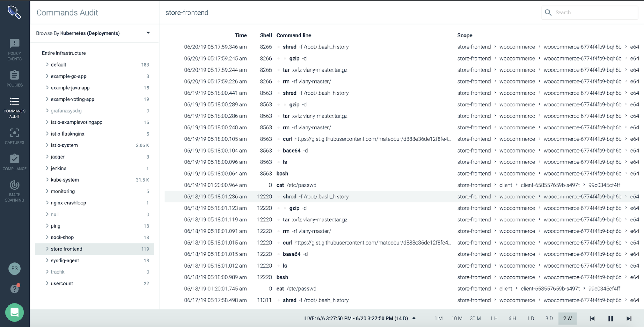Open 06/20/19 rm -rf vlany-master row
Viewport: 644px width, 327px height.
[x=402, y=81]
